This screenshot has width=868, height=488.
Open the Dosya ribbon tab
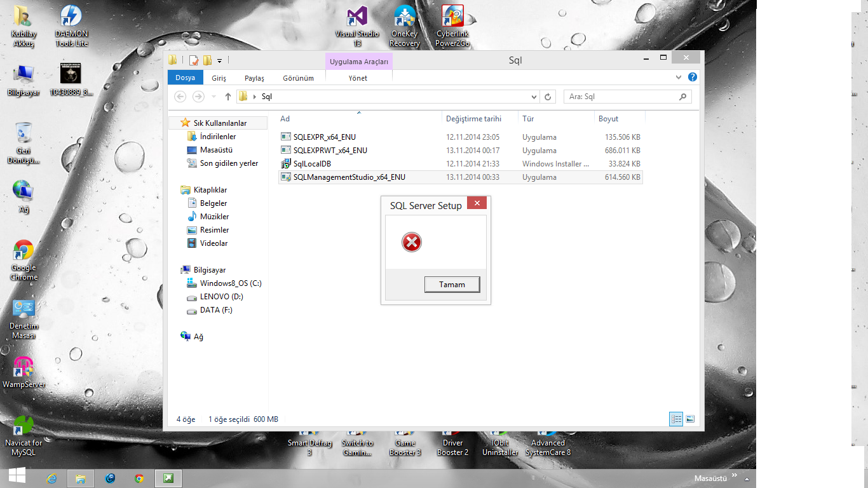tap(186, 78)
